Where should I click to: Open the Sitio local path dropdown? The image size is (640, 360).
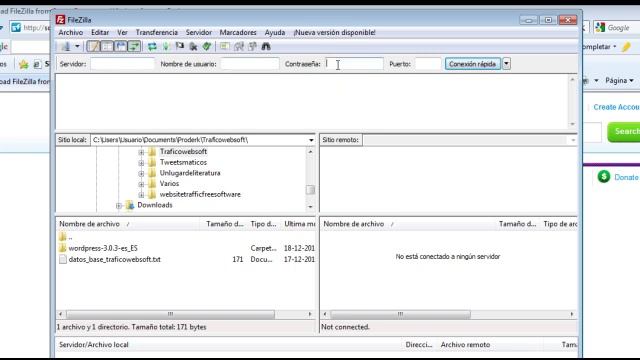point(311,140)
